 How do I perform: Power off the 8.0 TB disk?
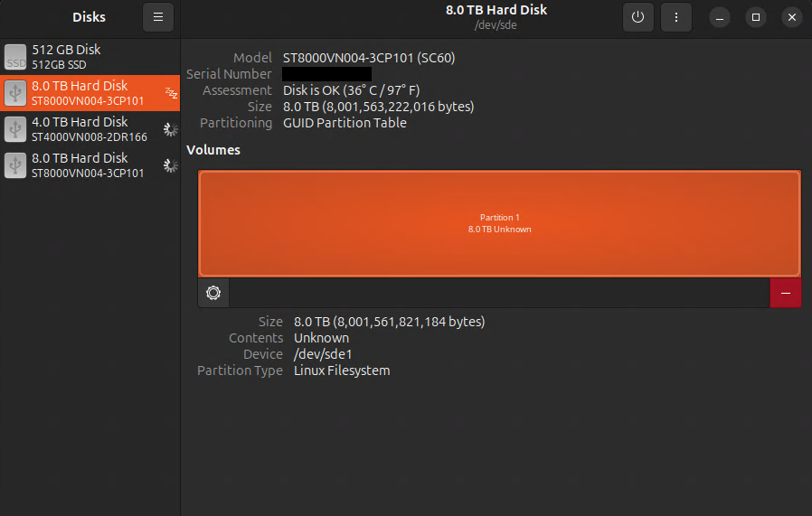tap(638, 17)
